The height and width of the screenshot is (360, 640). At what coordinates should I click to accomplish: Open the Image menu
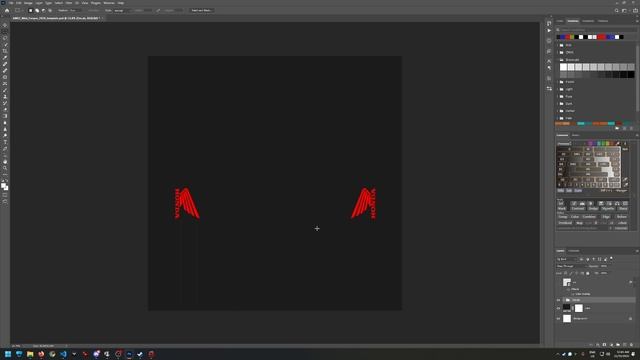click(x=28, y=3)
